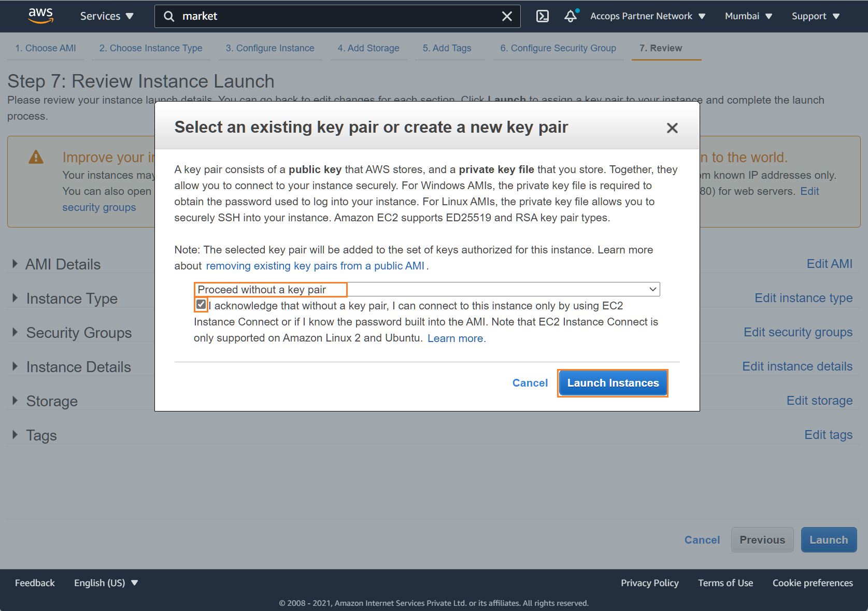Close the key pair dialog
The height and width of the screenshot is (611, 868).
pos(672,127)
